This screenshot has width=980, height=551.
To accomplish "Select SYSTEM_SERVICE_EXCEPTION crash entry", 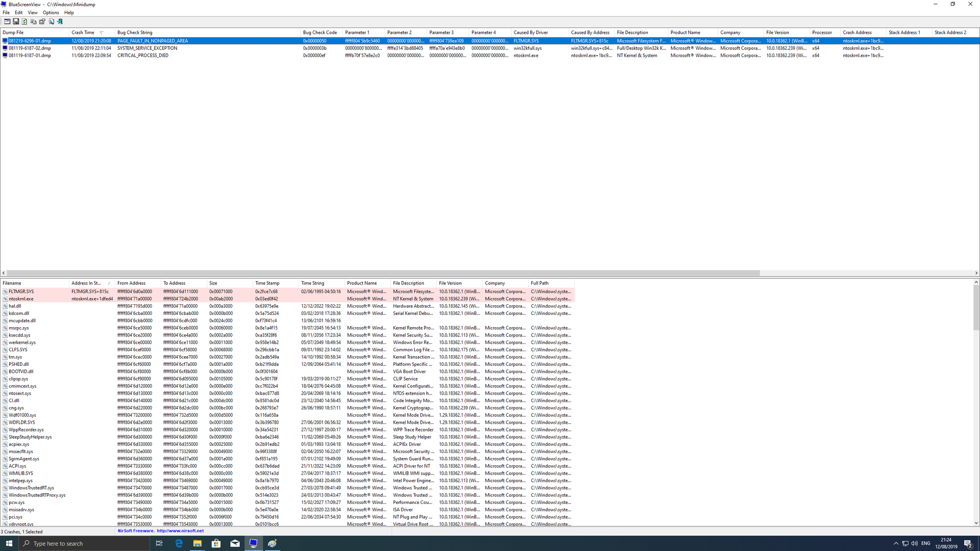I will pyautogui.click(x=490, y=48).
